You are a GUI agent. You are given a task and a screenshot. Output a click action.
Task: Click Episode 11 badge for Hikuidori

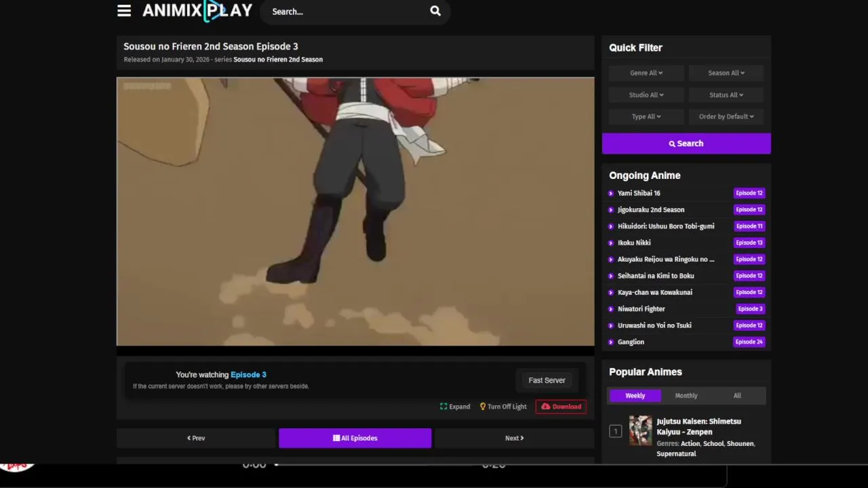[x=749, y=226]
